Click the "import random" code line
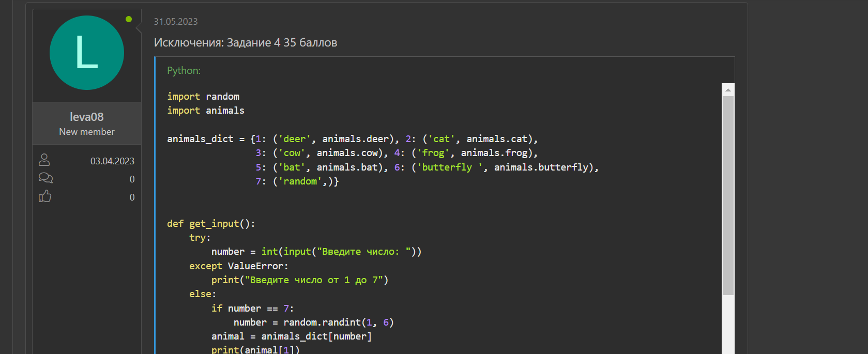 (x=203, y=97)
